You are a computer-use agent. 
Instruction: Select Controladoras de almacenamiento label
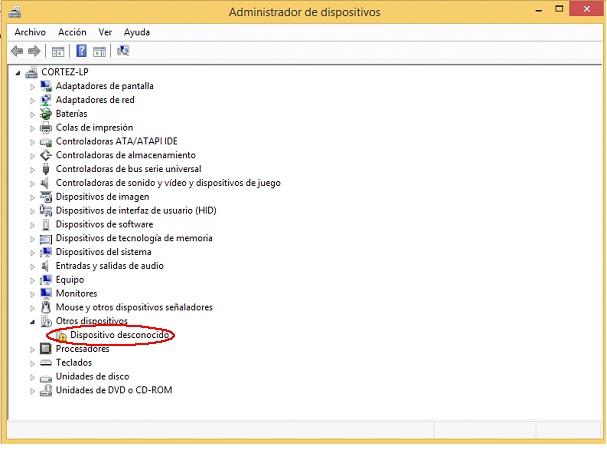126,155
